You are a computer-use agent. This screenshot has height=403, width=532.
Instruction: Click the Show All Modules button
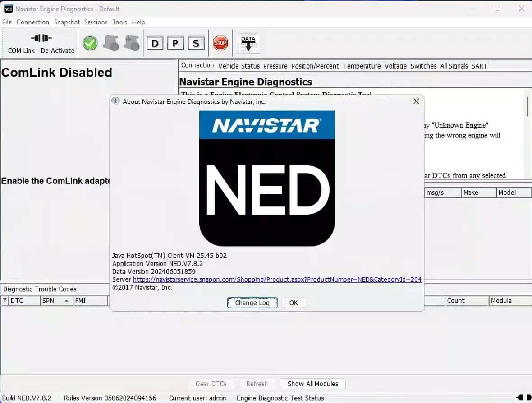312,384
